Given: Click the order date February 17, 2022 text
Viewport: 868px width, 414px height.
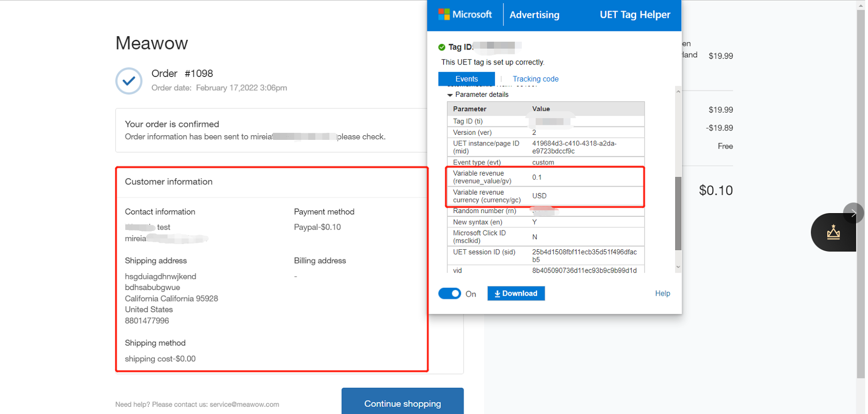Looking at the screenshot, I should (x=241, y=88).
